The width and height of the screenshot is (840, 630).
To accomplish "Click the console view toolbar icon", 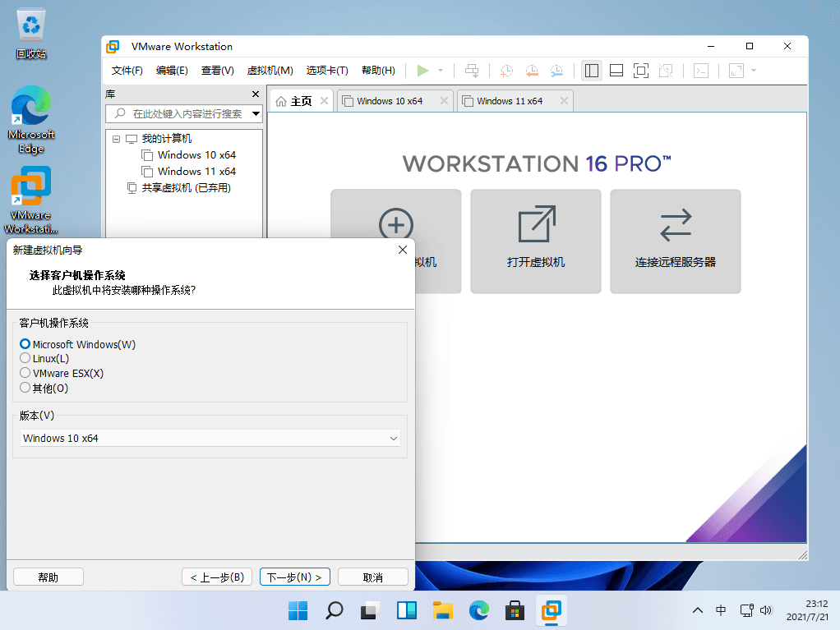I will 701,71.
